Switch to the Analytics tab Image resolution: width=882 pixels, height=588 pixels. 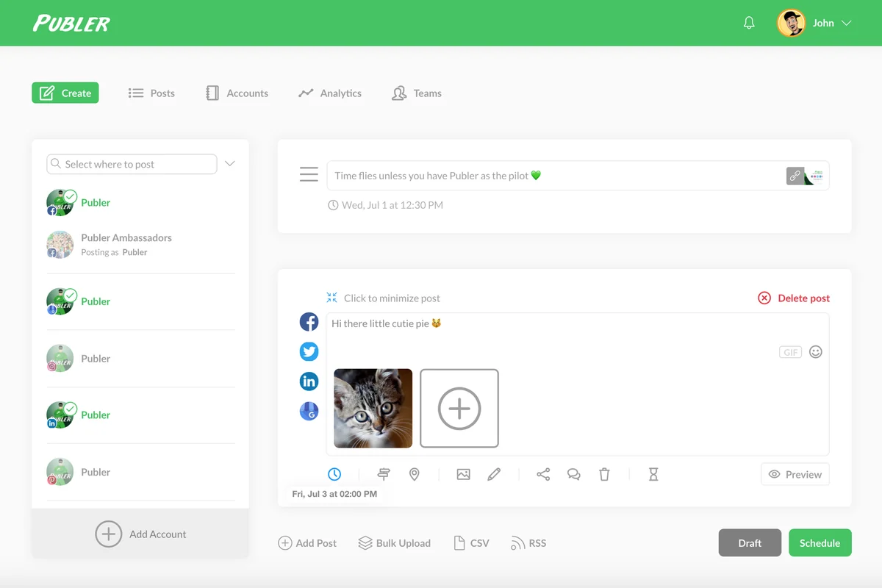[x=329, y=93]
